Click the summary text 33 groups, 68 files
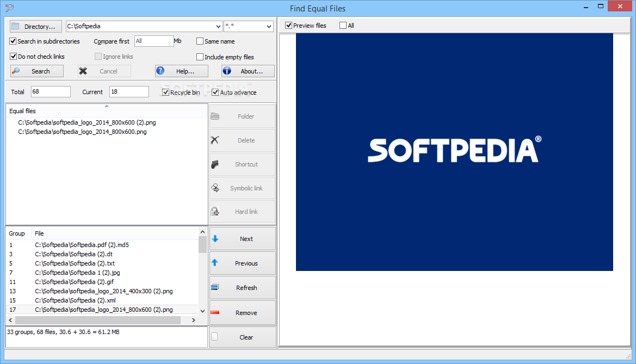The image size is (636, 364). pos(63,332)
